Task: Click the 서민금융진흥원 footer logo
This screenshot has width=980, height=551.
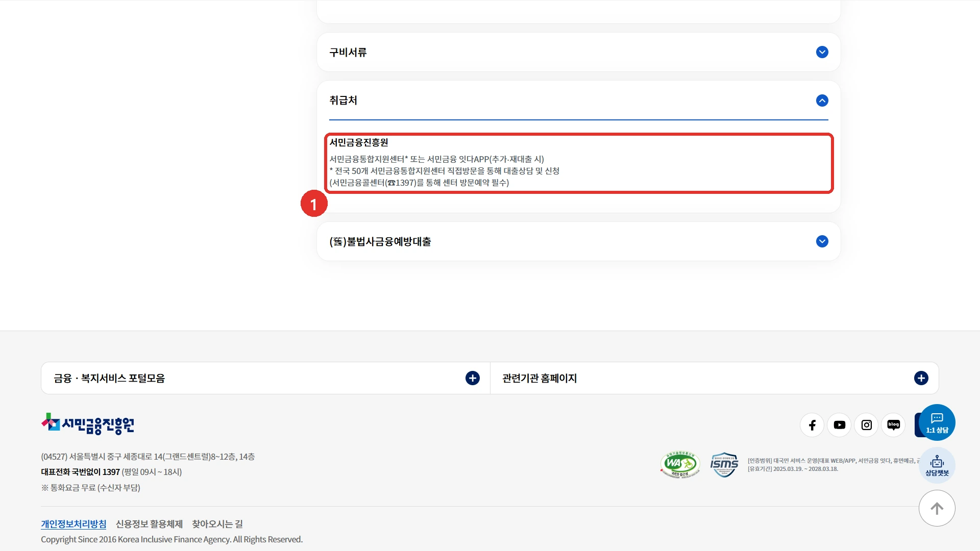Action: (x=88, y=424)
